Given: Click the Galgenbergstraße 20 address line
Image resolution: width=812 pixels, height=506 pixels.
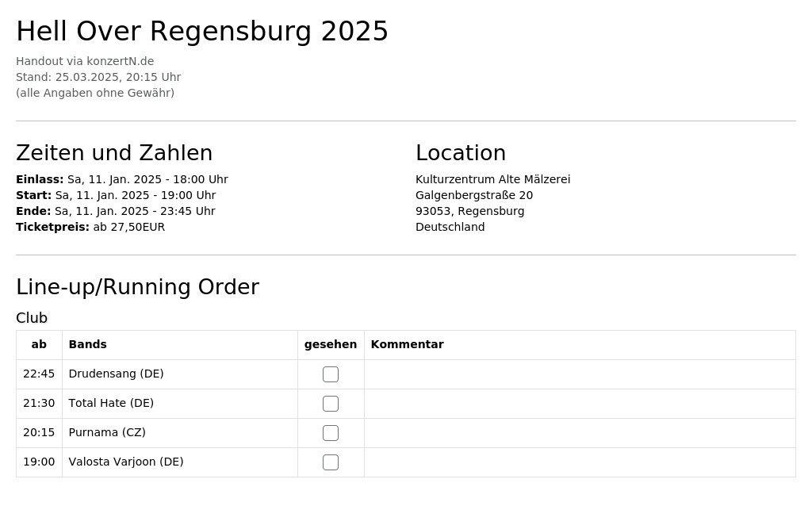Looking at the screenshot, I should click(474, 195).
